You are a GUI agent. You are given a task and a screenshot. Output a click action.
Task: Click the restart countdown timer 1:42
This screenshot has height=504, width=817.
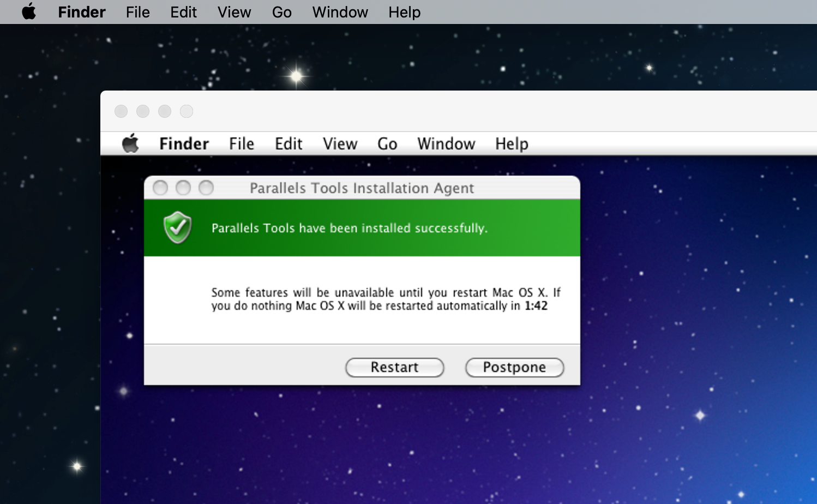pos(536,306)
